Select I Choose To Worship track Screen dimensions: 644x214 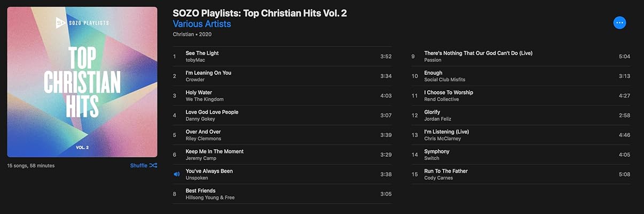449,93
